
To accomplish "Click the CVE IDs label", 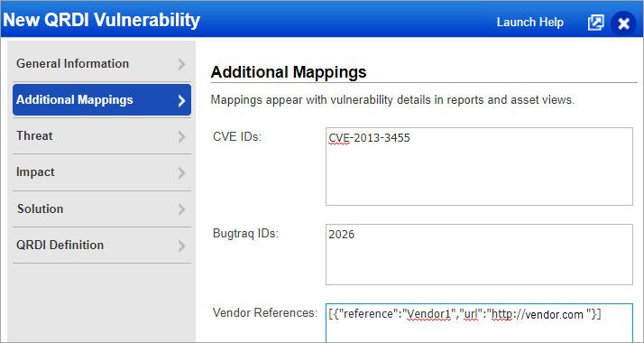I will 237,137.
